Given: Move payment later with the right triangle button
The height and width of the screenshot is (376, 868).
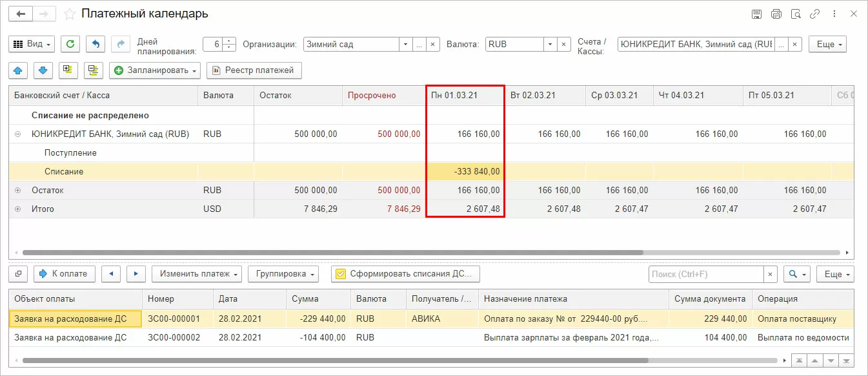Looking at the screenshot, I should 136,274.
